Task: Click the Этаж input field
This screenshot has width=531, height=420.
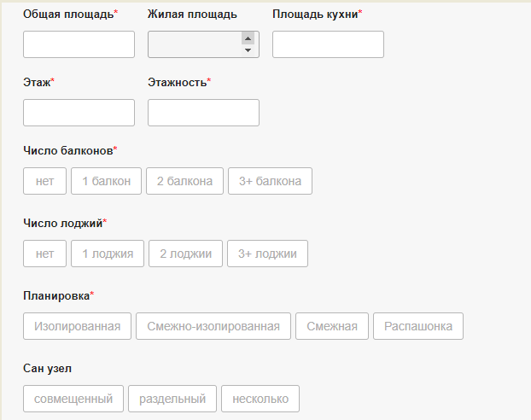Action: pos(79,113)
